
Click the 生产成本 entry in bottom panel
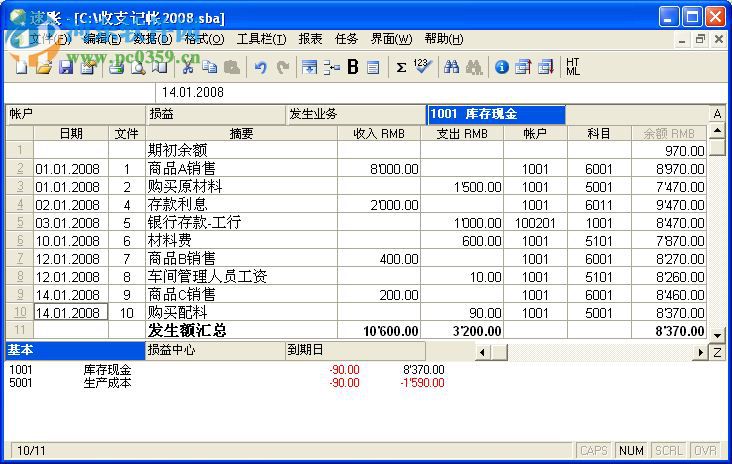click(x=107, y=383)
